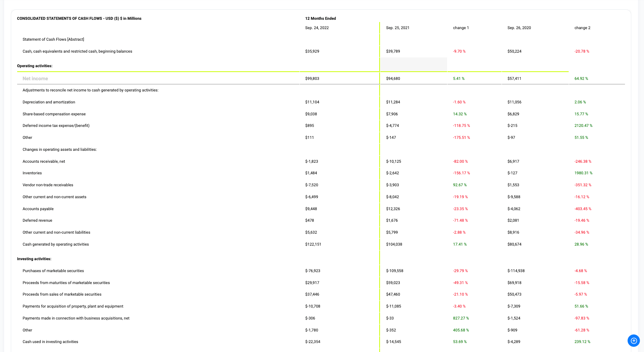Image resolution: width=644 pixels, height=352 pixels.
Task: Click the 17.41 % operating cash change
Action: [460, 244]
